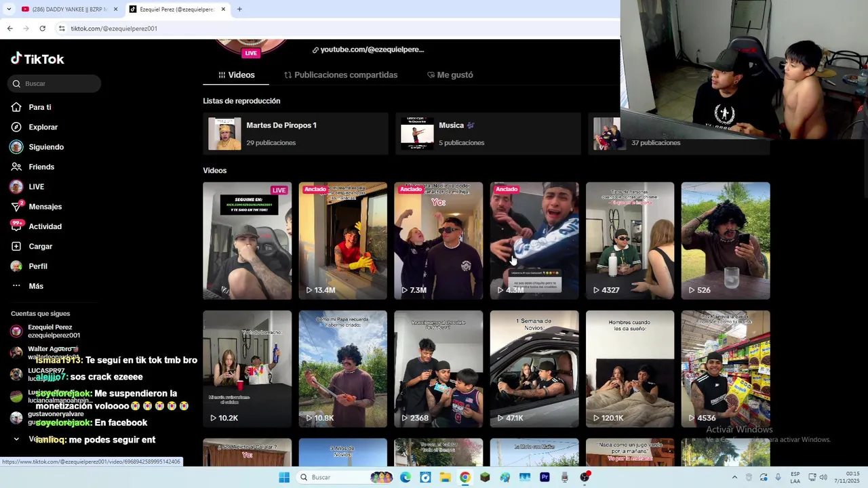Open a new browser tab
The image size is (868, 488).
pos(239,9)
